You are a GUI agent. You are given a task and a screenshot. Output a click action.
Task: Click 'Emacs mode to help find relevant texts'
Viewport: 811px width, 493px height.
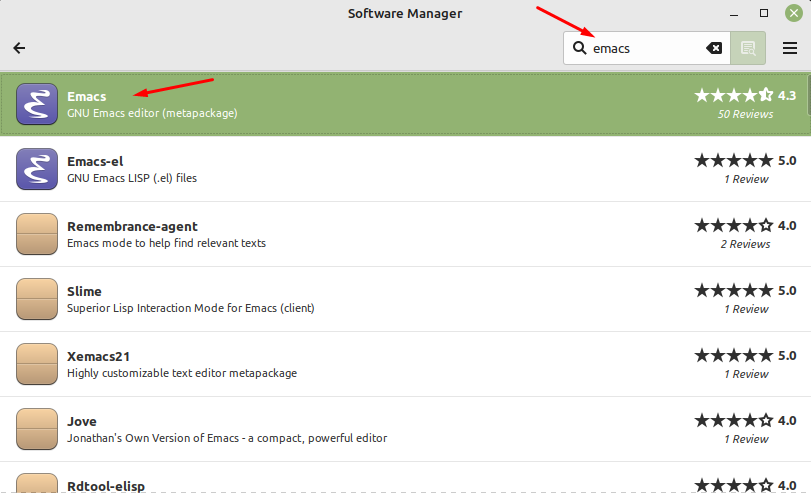167,243
